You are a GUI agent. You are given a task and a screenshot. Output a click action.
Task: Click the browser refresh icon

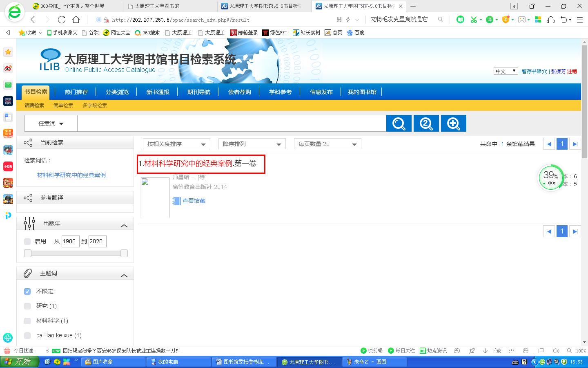point(62,20)
